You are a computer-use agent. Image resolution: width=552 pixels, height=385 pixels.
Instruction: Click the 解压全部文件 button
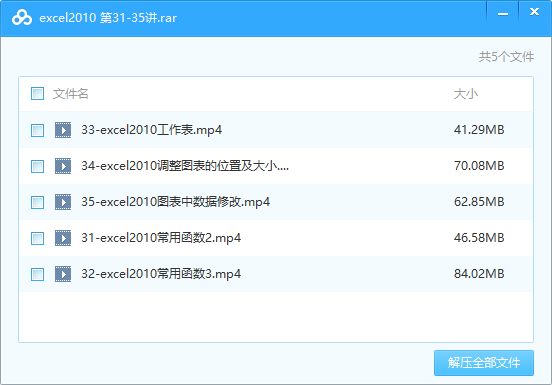484,363
